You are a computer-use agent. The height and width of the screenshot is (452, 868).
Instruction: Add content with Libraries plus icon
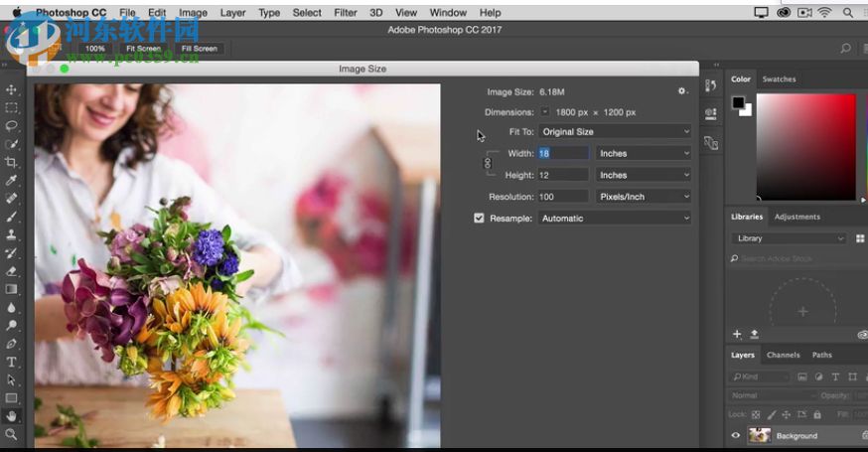737,334
